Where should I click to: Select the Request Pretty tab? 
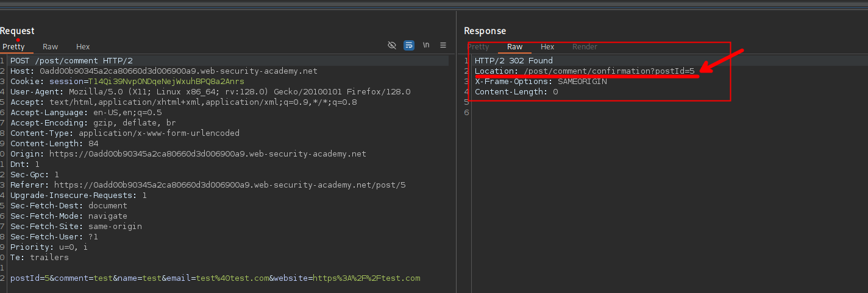14,47
